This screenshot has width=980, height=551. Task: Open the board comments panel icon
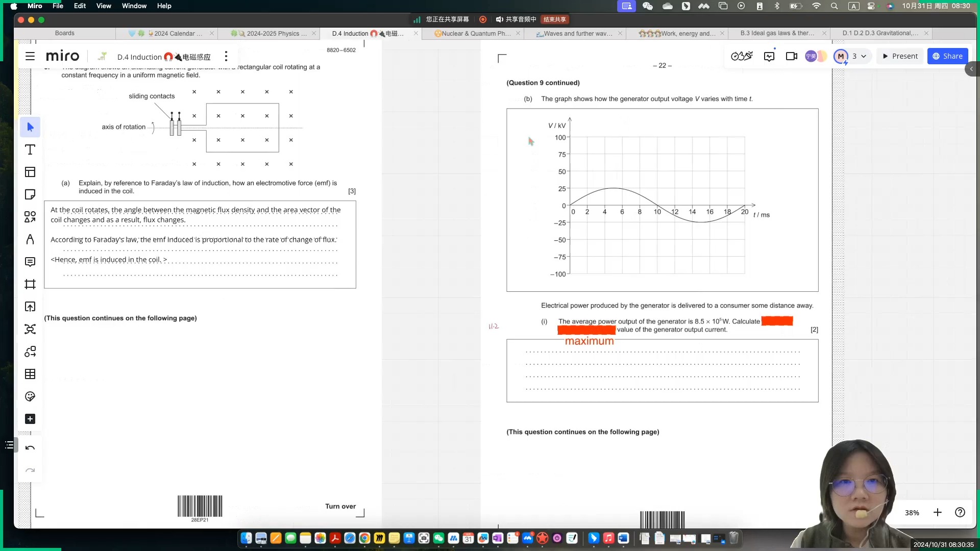[x=769, y=56]
